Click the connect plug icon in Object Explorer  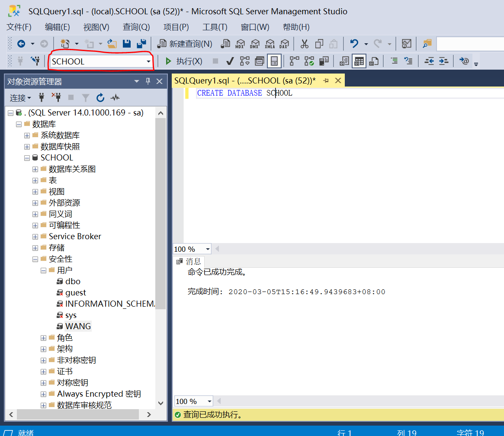42,98
